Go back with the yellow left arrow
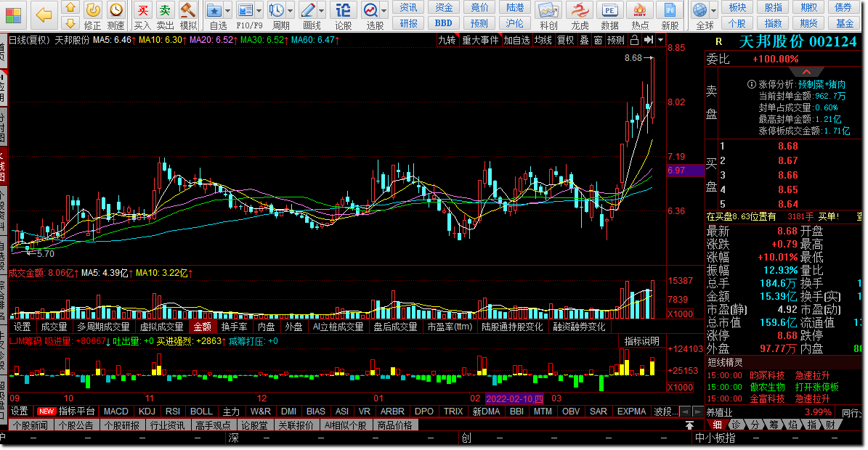This screenshot has height=450, width=868. (44, 15)
